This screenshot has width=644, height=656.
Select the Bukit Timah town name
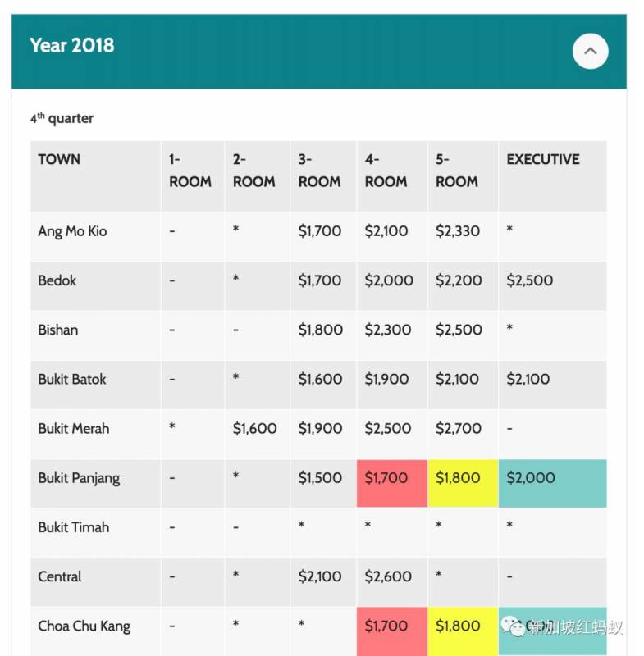pyautogui.click(x=74, y=527)
